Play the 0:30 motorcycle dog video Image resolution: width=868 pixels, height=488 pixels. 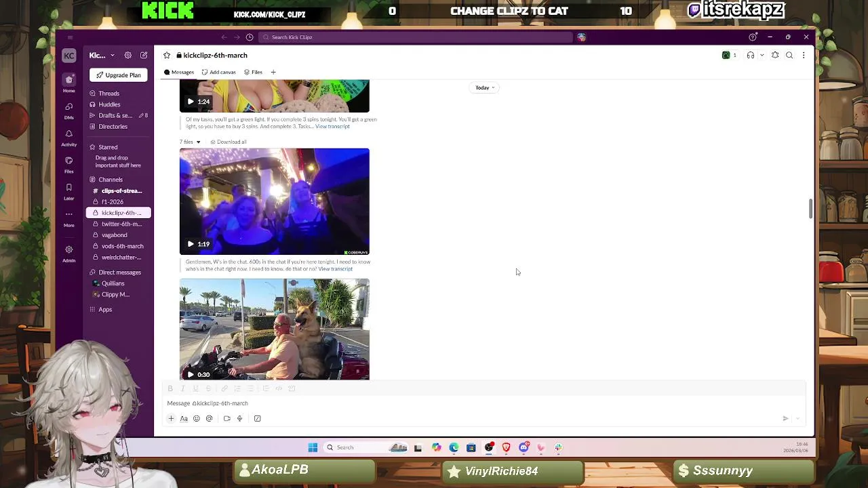click(191, 375)
